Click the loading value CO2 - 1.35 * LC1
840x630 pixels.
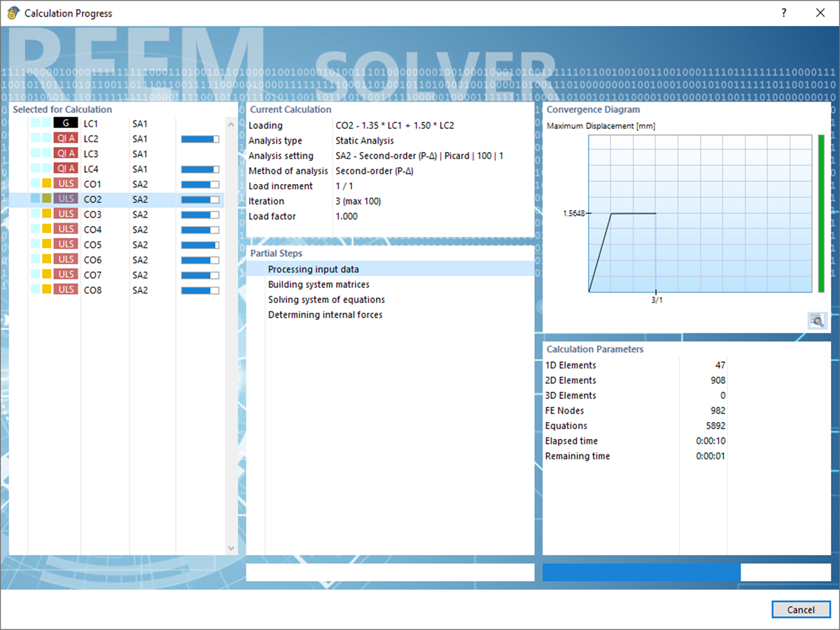coord(395,125)
